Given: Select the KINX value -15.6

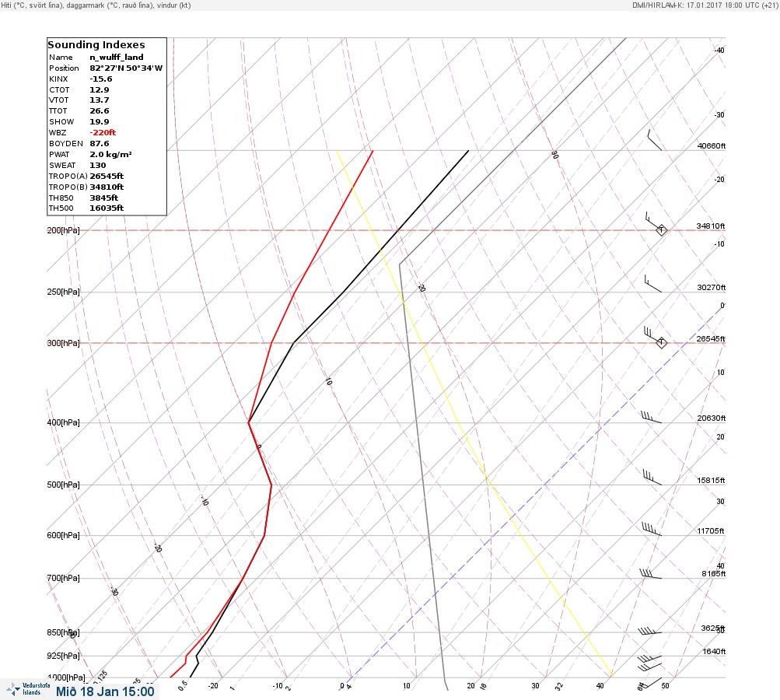Looking at the screenshot, I should tap(101, 79).
